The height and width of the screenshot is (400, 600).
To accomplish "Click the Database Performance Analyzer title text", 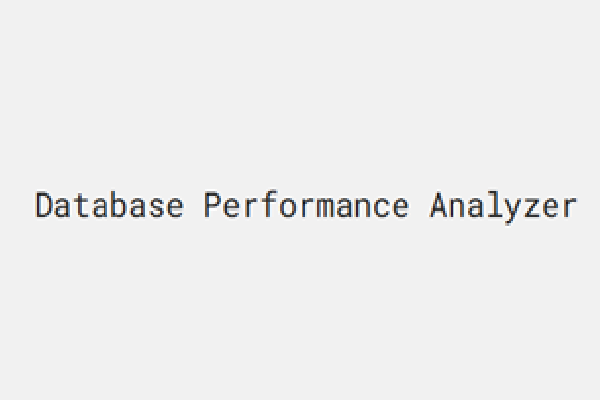I will pos(306,205).
